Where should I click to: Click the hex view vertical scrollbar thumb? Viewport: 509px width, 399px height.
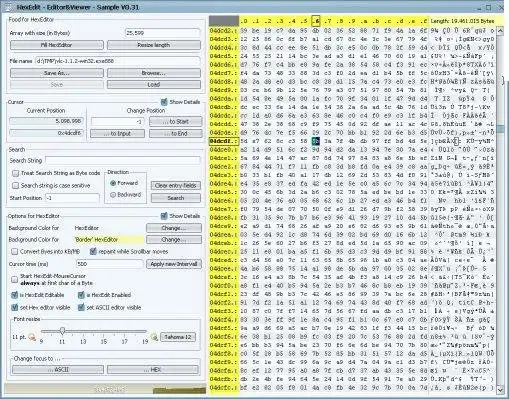[500, 129]
